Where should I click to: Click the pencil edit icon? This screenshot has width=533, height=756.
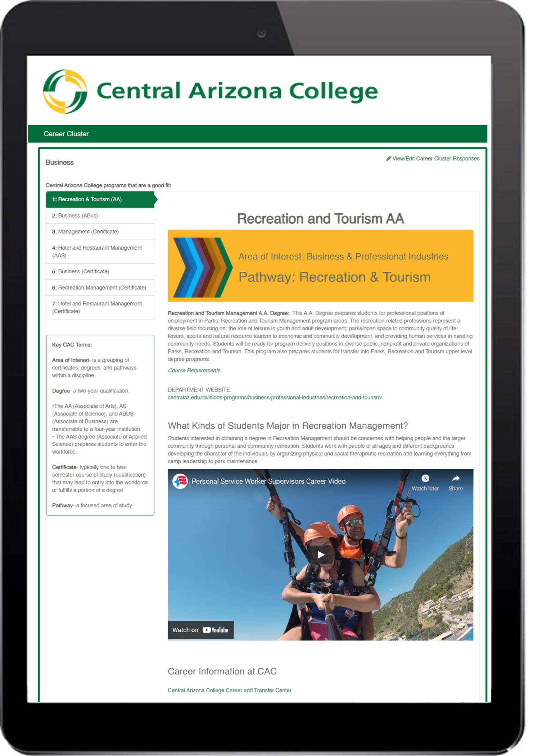(388, 159)
